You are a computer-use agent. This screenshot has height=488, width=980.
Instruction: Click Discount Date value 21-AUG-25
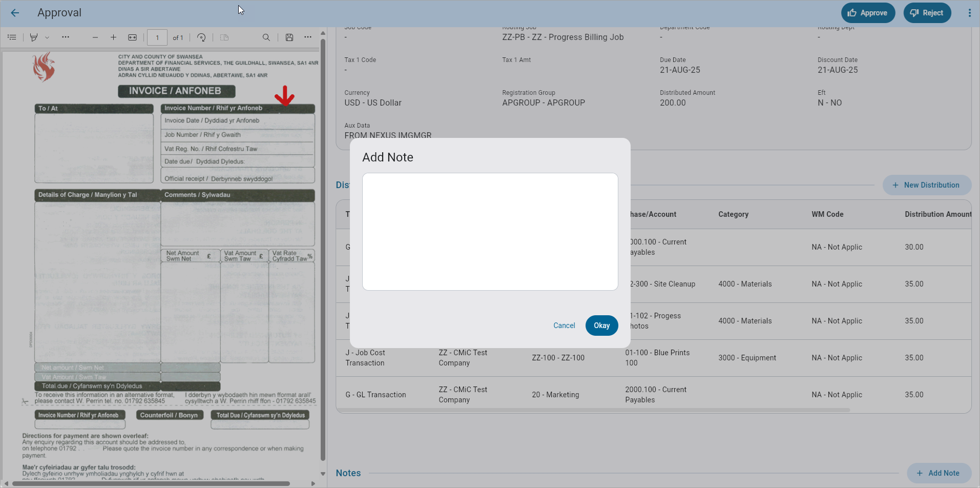point(838,70)
